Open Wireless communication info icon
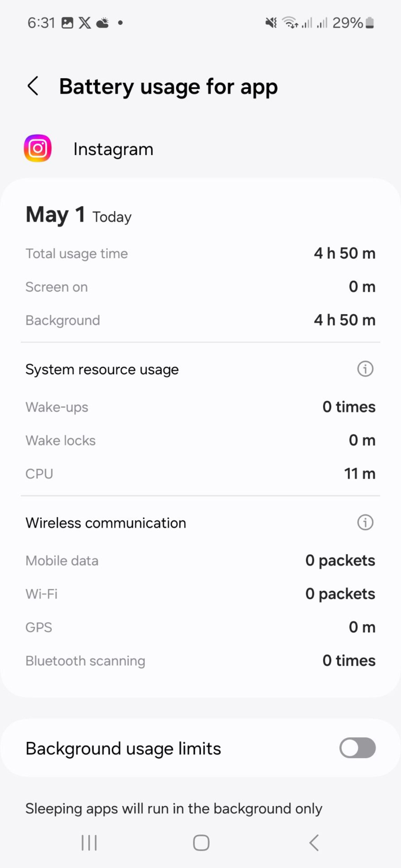401x868 pixels. (x=365, y=522)
